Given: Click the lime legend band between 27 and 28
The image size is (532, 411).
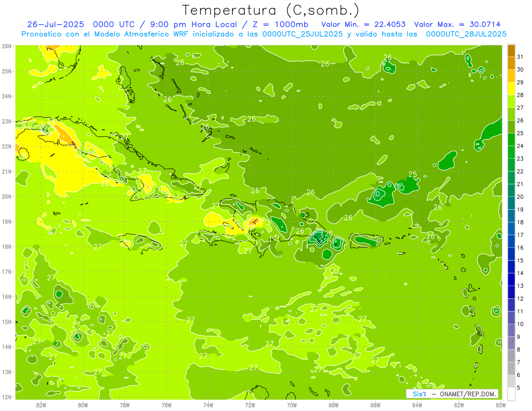Looking at the screenshot, I should pos(511,102).
